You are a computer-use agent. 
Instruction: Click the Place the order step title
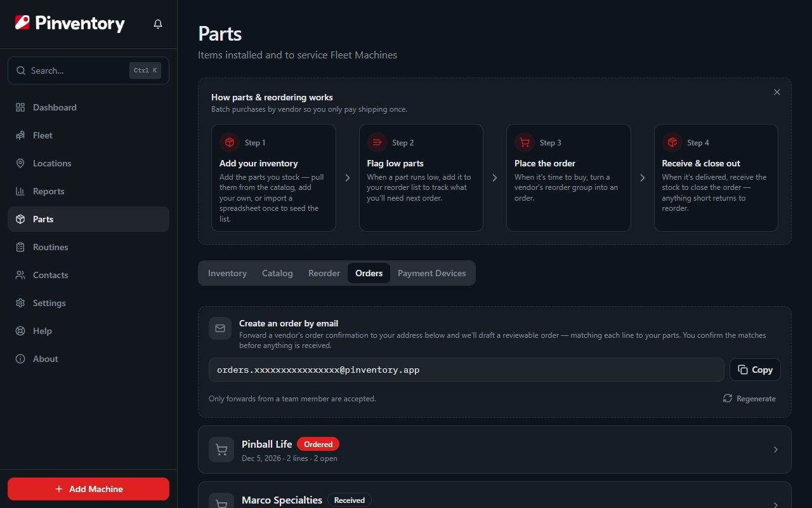click(545, 163)
